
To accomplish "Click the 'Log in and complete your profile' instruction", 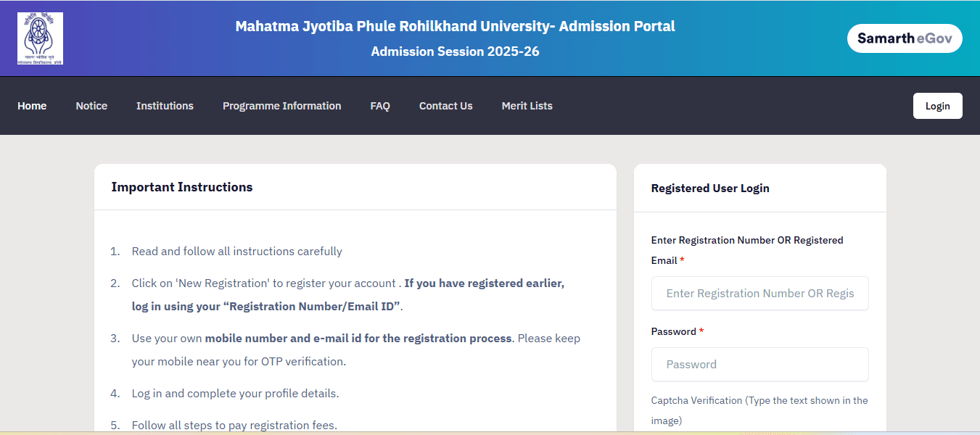I will (x=235, y=394).
